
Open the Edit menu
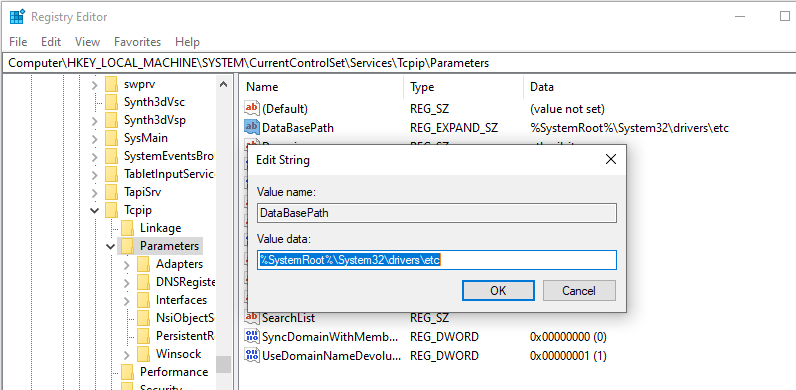(51, 42)
